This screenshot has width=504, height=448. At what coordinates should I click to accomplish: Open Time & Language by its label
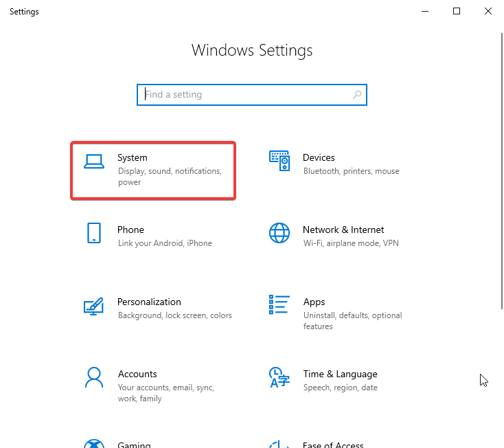[340, 374]
